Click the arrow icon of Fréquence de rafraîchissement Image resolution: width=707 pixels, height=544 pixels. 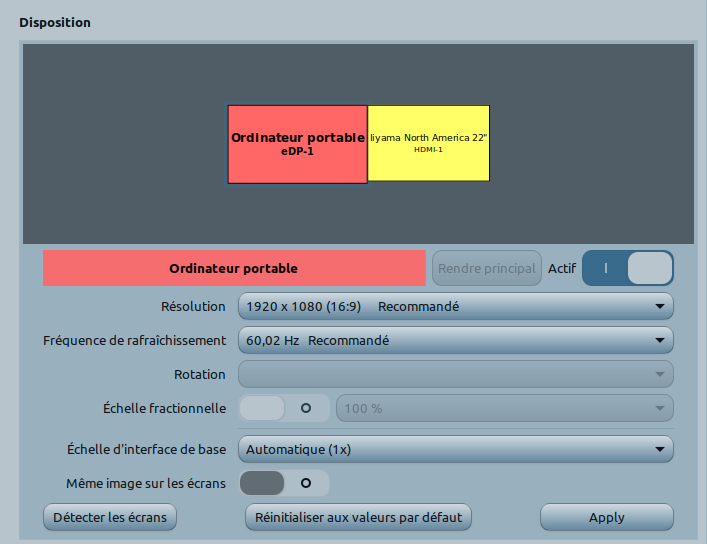point(659,341)
